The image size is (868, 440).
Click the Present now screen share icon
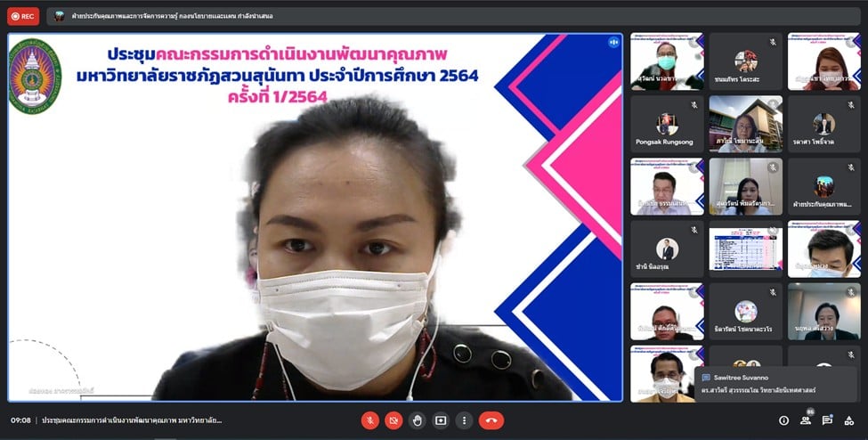pyautogui.click(x=441, y=420)
